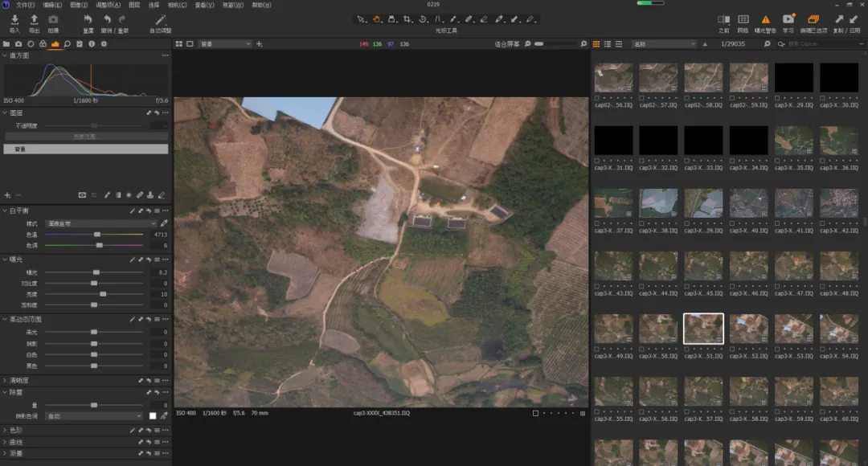868x466 pixels.
Task: Click the 导入 (Import) icon
Action: 14,19
